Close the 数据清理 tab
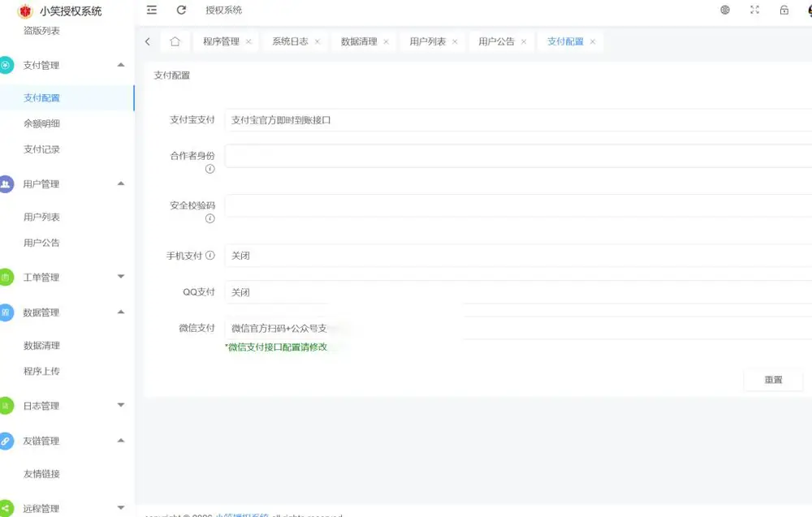 [x=386, y=41]
